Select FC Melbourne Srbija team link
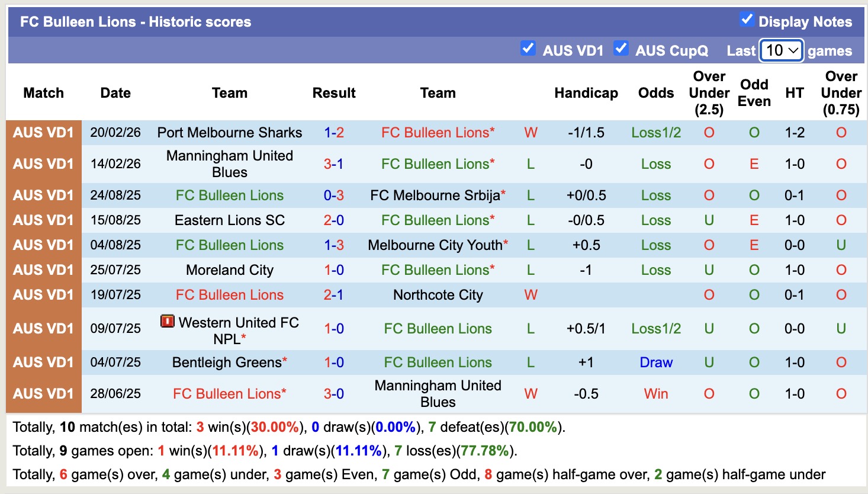Image resolution: width=868 pixels, height=494 pixels. tap(435, 195)
